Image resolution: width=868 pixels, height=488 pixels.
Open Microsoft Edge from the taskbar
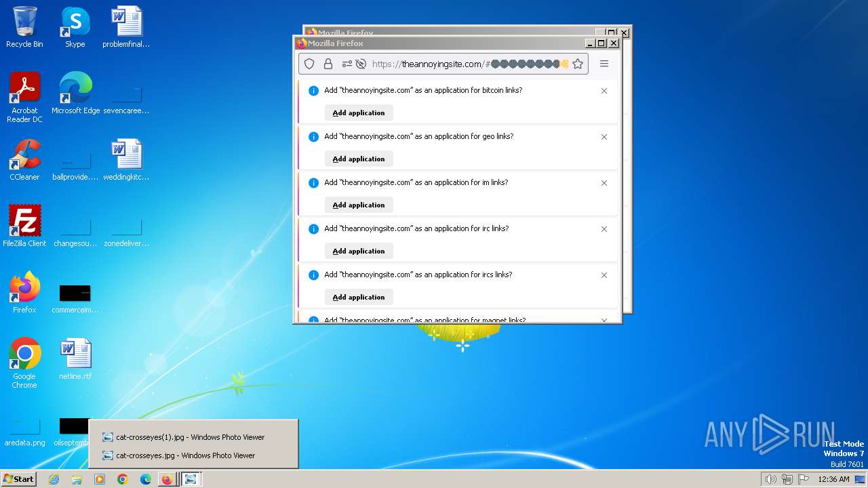146,479
